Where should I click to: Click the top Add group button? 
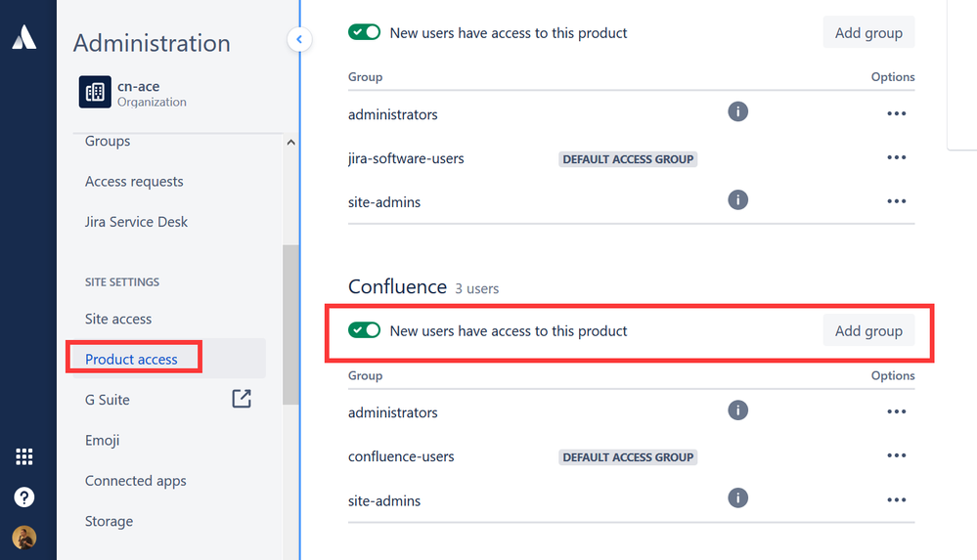tap(868, 32)
